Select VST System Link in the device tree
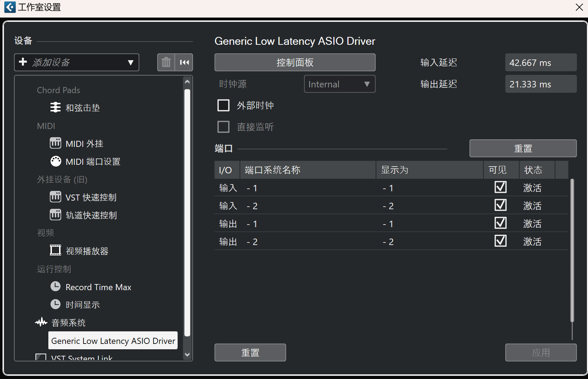 click(x=82, y=358)
